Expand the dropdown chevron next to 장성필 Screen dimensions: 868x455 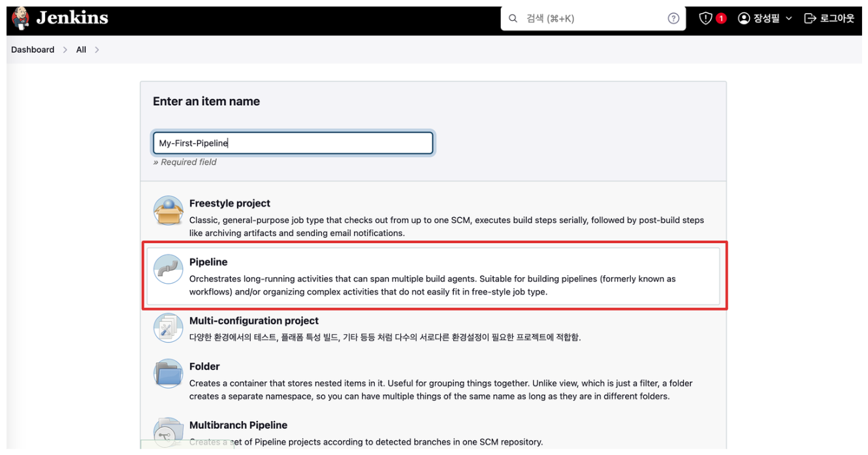point(788,18)
